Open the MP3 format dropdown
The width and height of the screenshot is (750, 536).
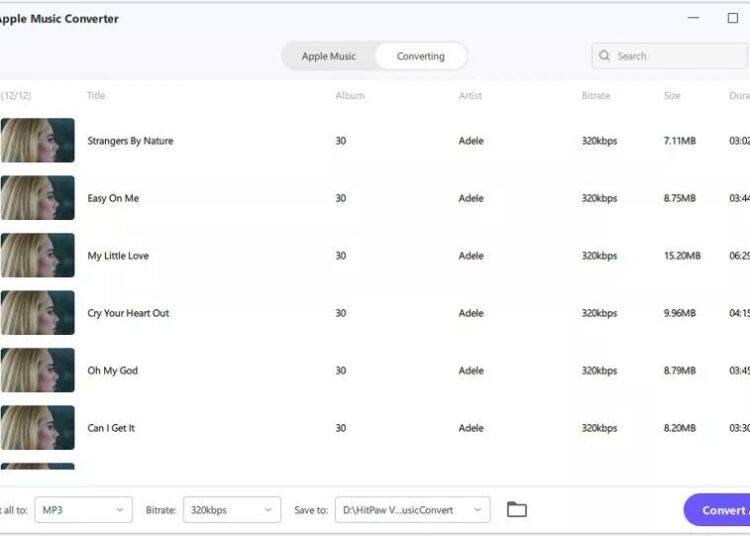(84, 510)
